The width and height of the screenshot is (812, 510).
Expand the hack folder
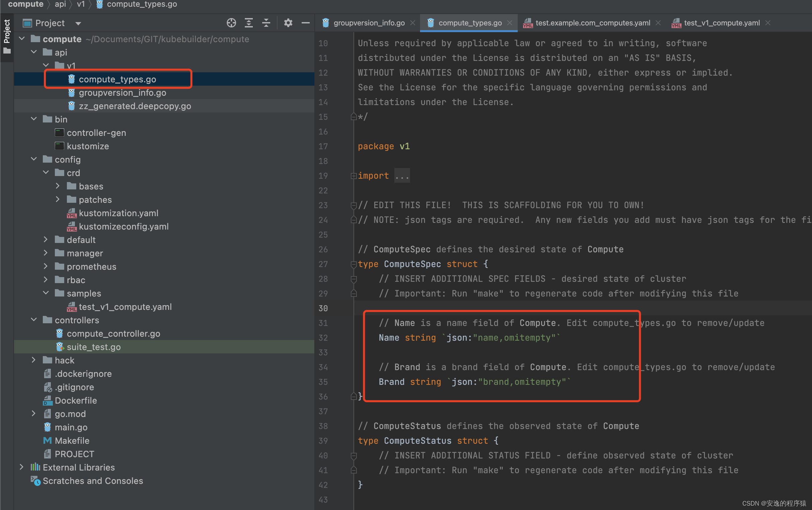(33, 360)
